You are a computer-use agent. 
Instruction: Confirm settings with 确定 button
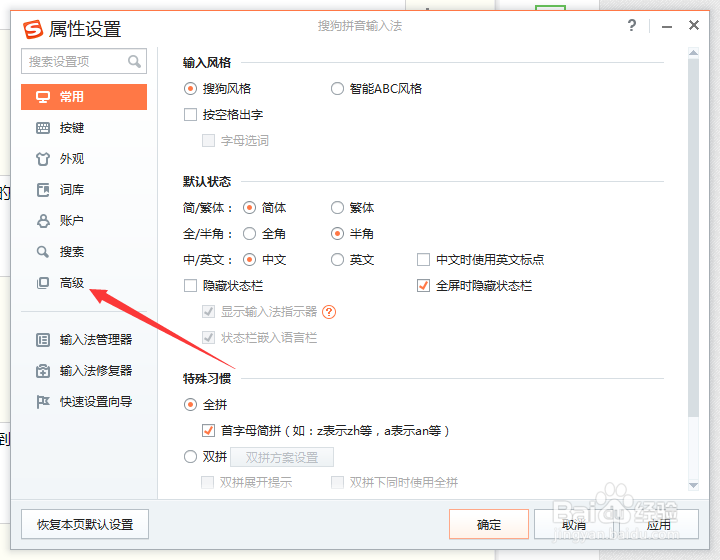pos(489,524)
